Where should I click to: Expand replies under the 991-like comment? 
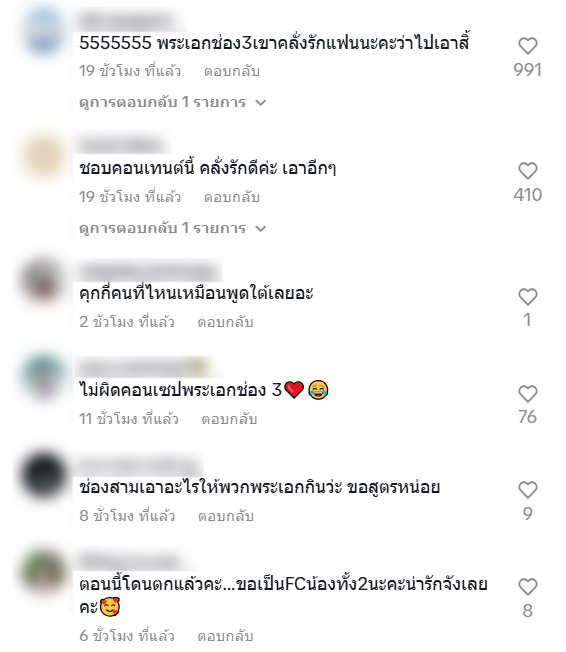[x=172, y=102]
